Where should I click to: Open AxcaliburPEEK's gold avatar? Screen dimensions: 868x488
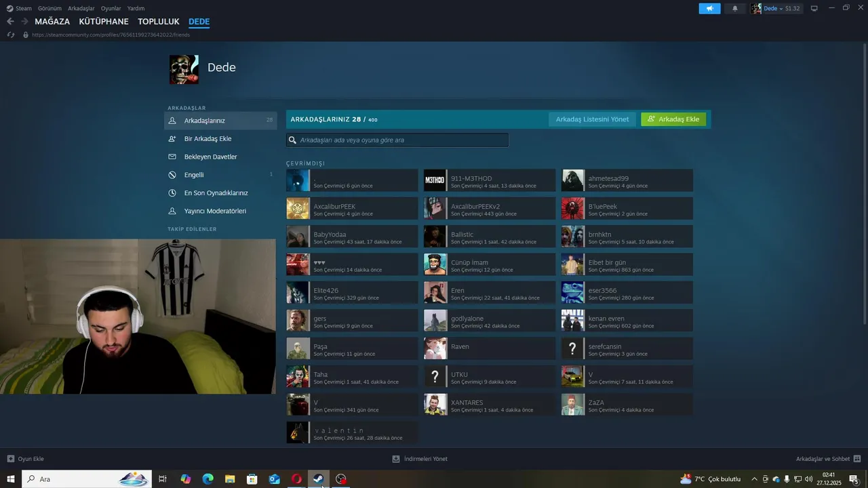point(298,208)
